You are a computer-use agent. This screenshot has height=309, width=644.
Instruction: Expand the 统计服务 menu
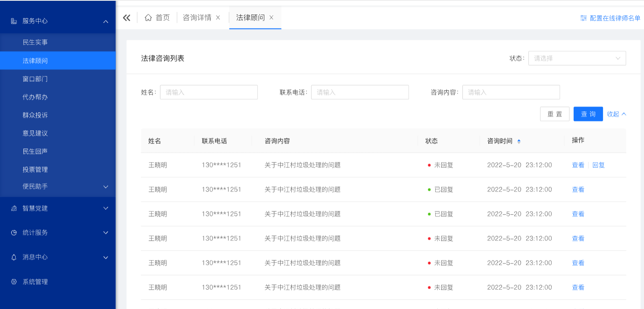tap(106, 233)
